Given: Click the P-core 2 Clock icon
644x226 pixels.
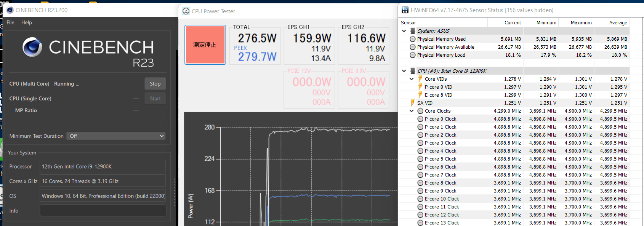Looking at the screenshot, I should (420, 135).
